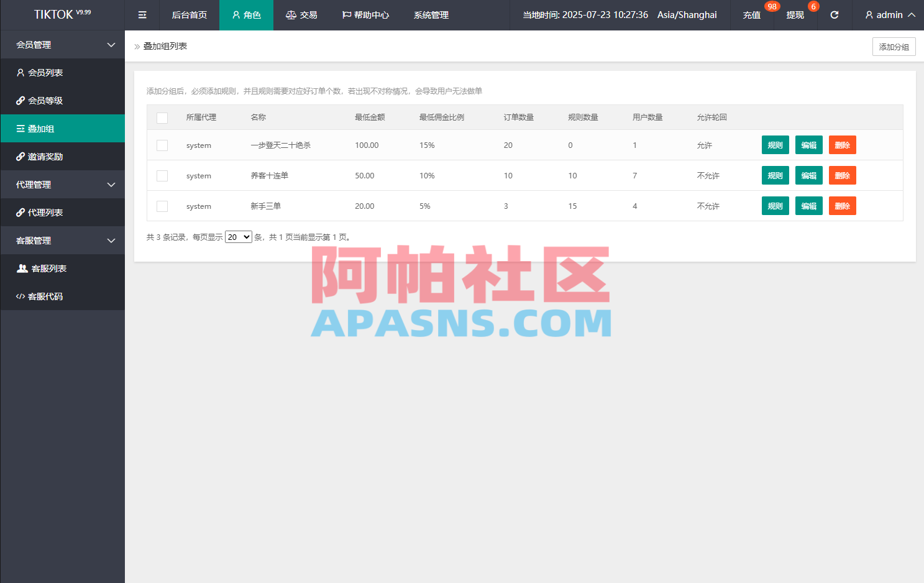
Task: Click the 20.00 minimum amount cell
Action: (x=365, y=206)
